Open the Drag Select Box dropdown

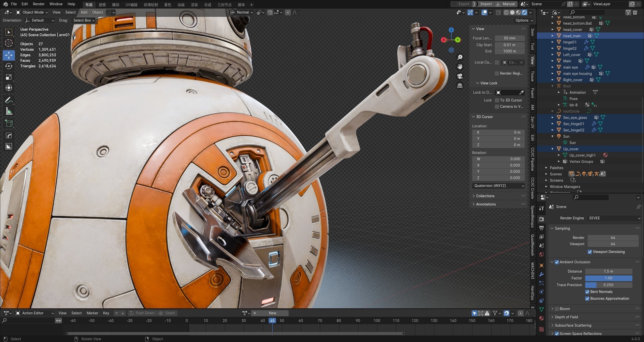tap(84, 20)
